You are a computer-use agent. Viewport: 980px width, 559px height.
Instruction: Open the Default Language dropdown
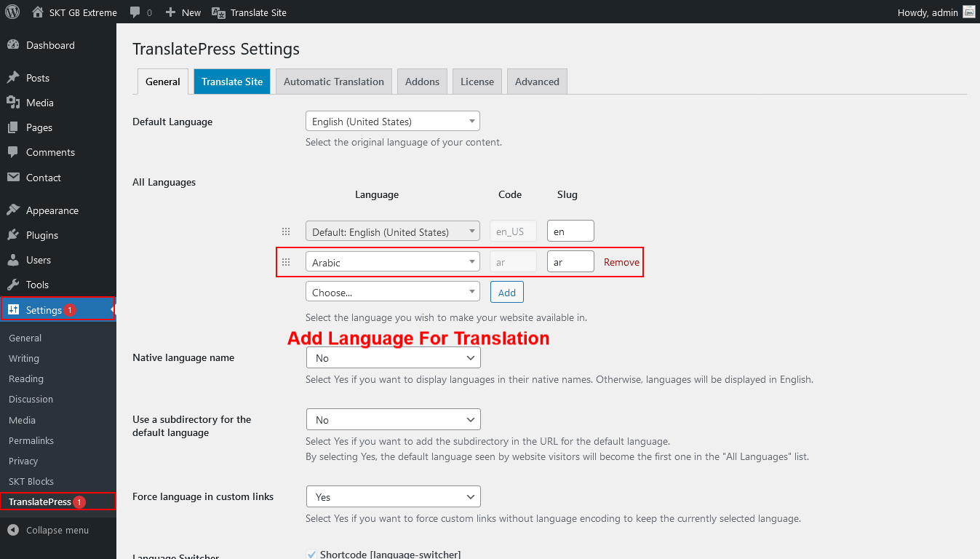[393, 122]
